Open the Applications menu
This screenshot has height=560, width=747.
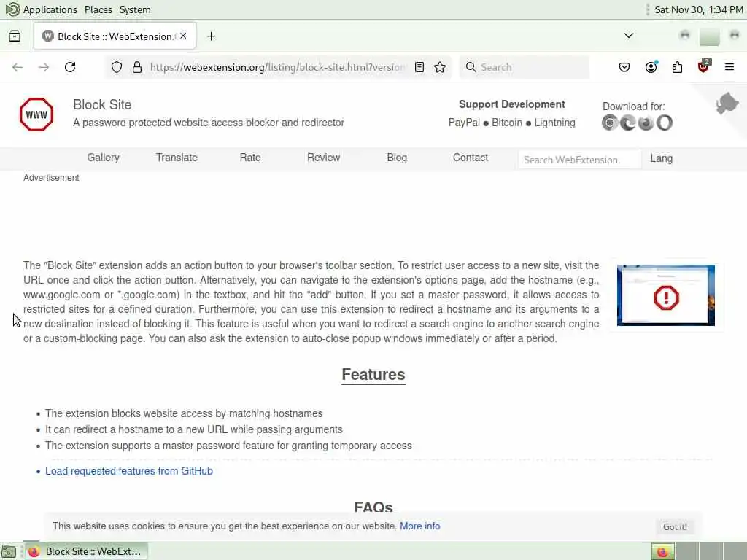[50, 9]
